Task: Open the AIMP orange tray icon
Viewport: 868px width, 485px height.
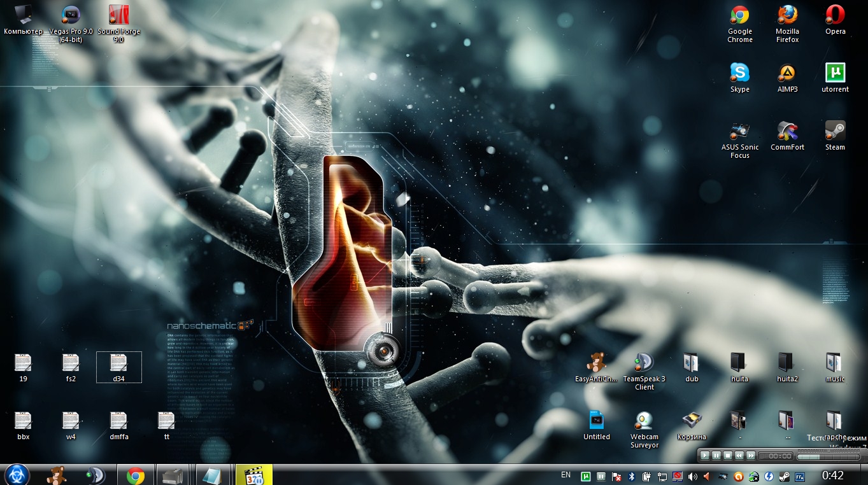Action: [x=739, y=475]
